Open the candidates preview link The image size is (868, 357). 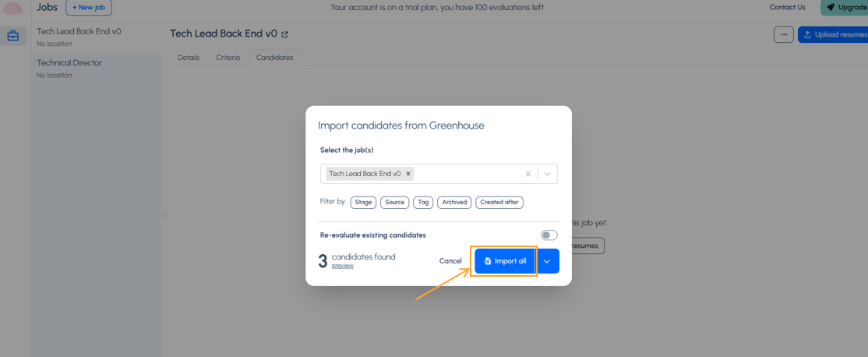click(342, 266)
